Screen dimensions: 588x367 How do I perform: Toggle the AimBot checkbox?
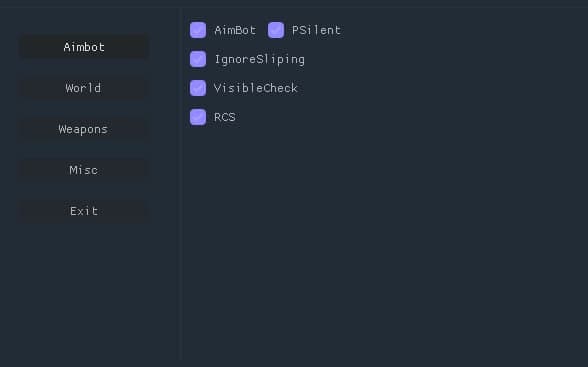pyautogui.click(x=198, y=30)
